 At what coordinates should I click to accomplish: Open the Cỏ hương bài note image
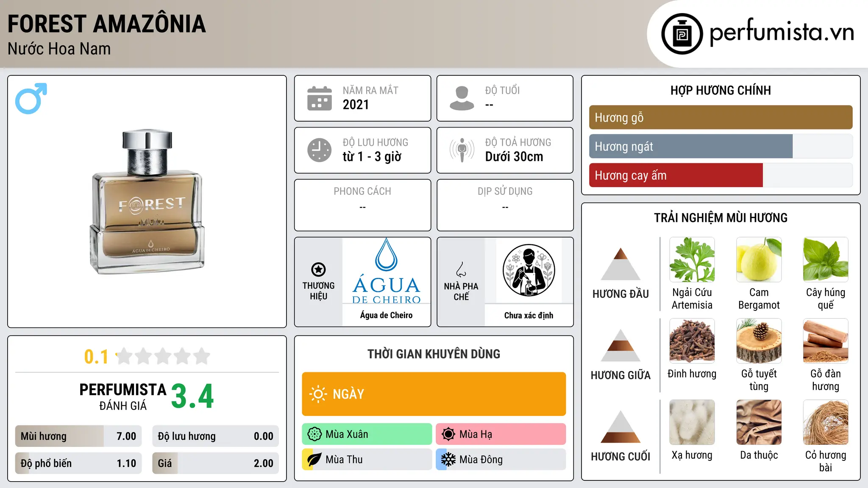tap(826, 422)
